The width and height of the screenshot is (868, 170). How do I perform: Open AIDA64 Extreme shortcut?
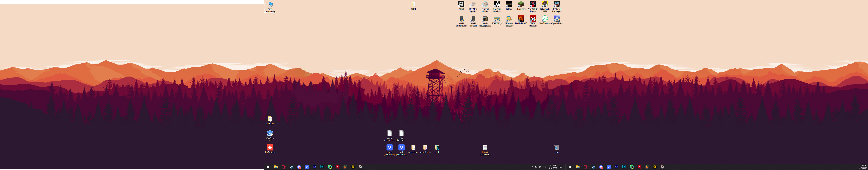pos(533,19)
